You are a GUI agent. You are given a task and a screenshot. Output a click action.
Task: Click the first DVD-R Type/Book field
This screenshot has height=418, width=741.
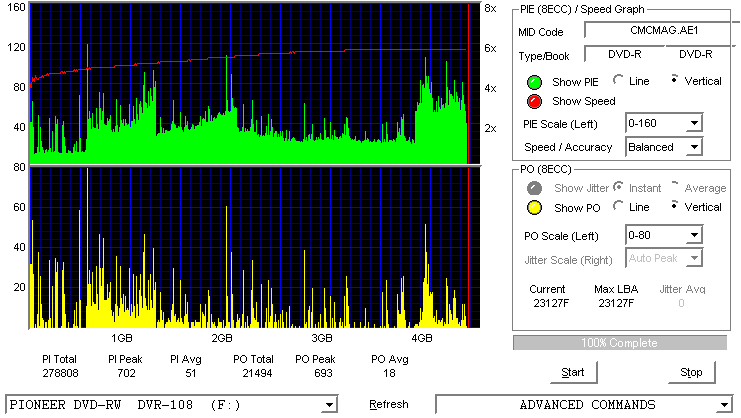(624, 54)
